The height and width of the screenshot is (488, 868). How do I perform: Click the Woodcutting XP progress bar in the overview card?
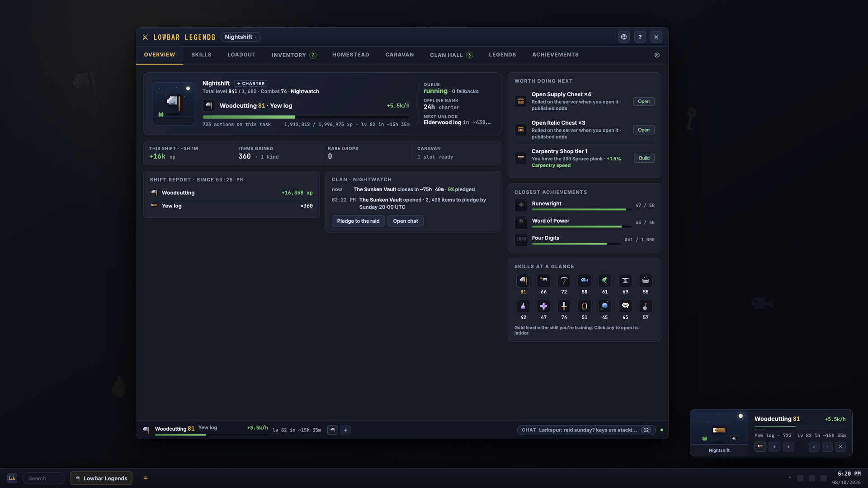coord(306,117)
